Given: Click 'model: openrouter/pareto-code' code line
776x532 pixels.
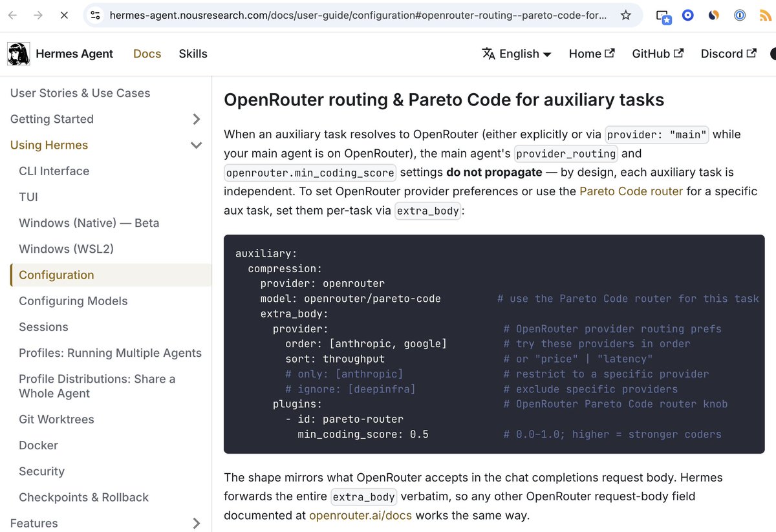Looking at the screenshot, I should (350, 299).
